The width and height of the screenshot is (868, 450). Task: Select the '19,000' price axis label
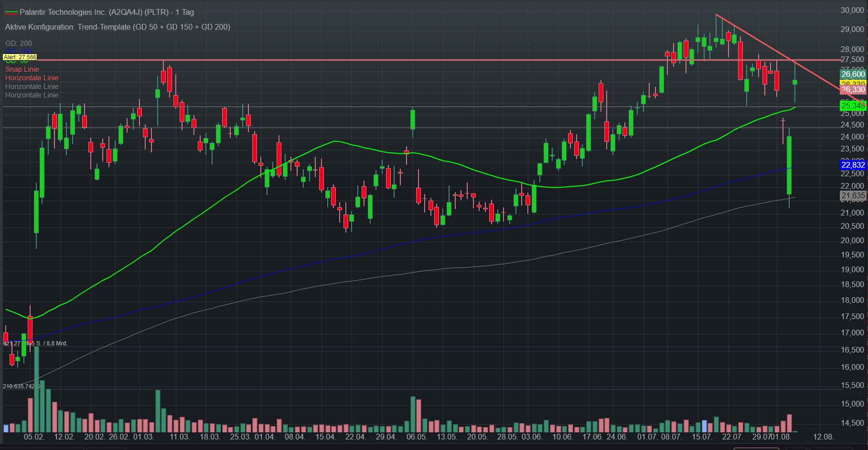click(853, 269)
